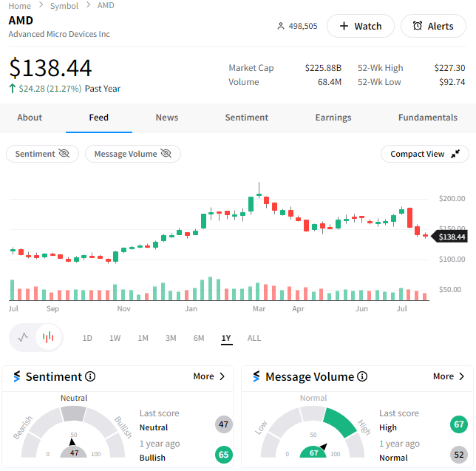The image size is (476, 471).
Task: Toggle Sentiment overlay visibility on chart
Action: click(43, 154)
